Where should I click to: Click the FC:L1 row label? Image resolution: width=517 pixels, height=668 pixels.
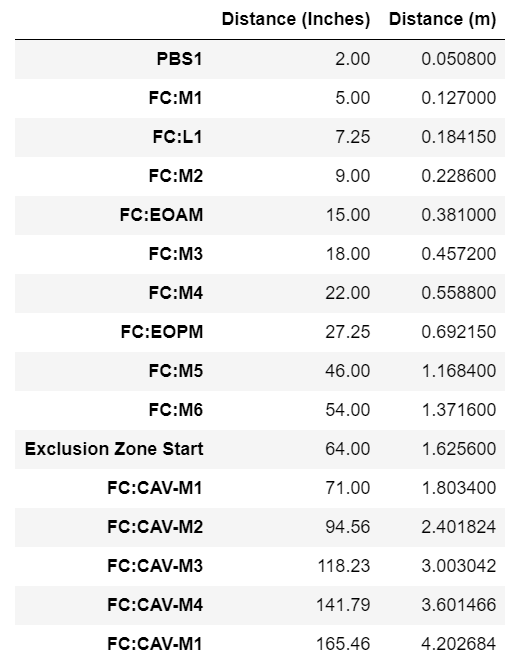178,137
